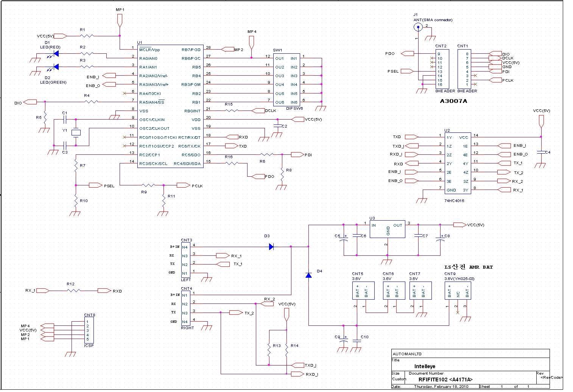Click the C3 capacitor symbol
This screenshot has width=573, height=392.
(65, 145)
